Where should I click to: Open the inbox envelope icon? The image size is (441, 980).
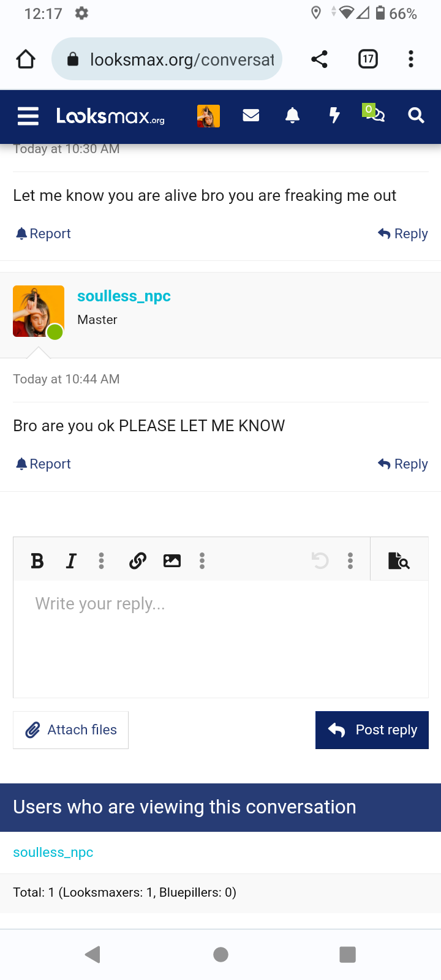click(x=251, y=115)
